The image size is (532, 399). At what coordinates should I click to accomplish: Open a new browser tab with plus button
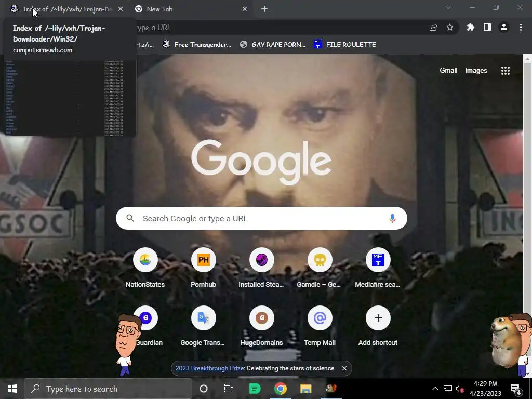(x=264, y=9)
